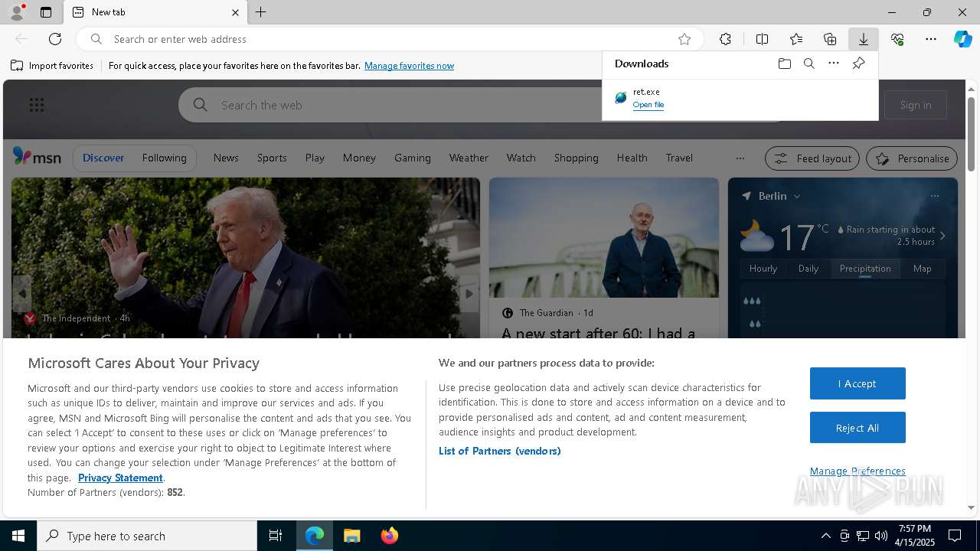The height and width of the screenshot is (551, 980).
Task: Go to previous carousel story
Action: [x=22, y=294]
